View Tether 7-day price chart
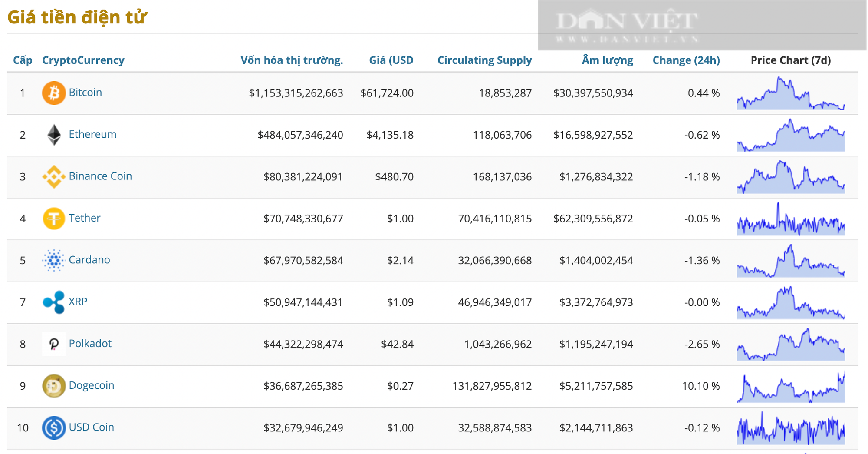The image size is (868, 454). coord(791,219)
